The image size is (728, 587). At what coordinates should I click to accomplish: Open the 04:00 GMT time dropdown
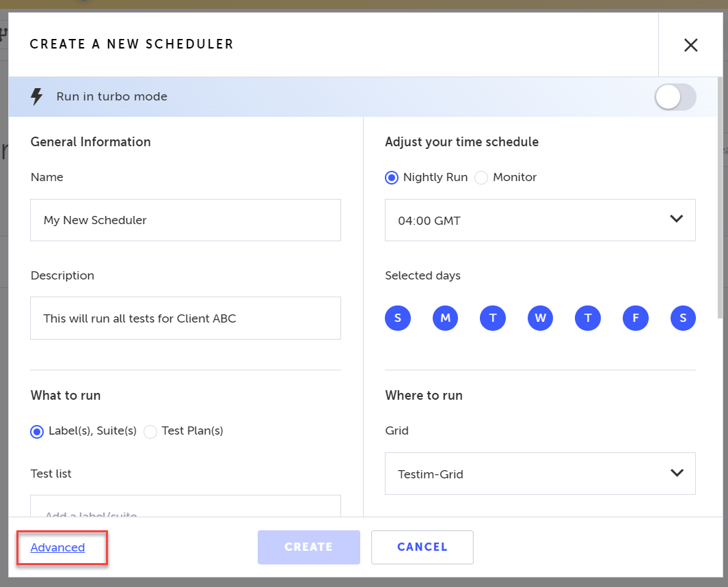540,220
